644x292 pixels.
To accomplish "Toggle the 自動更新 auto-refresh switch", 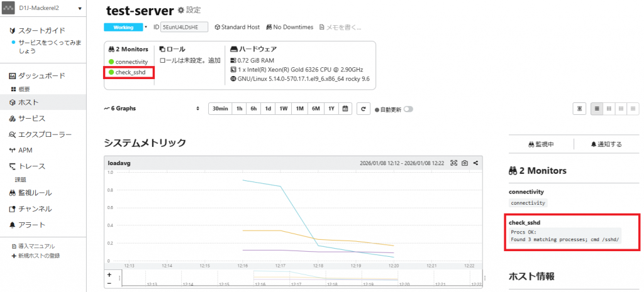I will (x=408, y=109).
